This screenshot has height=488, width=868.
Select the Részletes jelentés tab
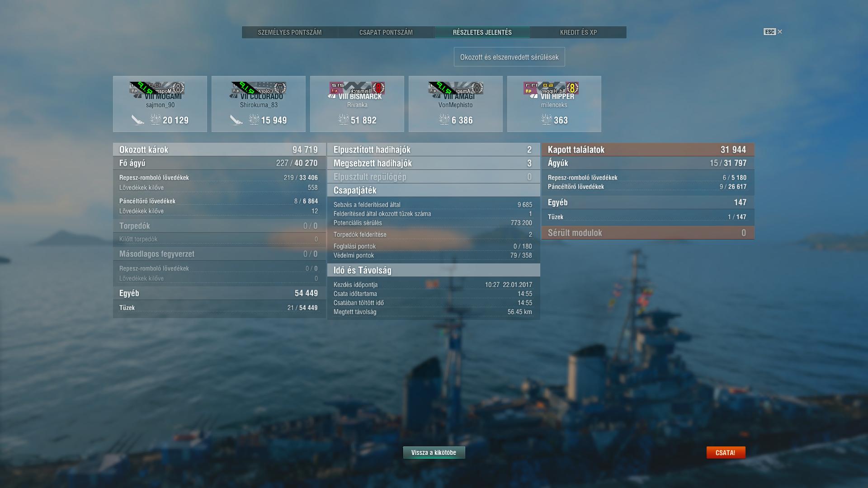pos(482,32)
